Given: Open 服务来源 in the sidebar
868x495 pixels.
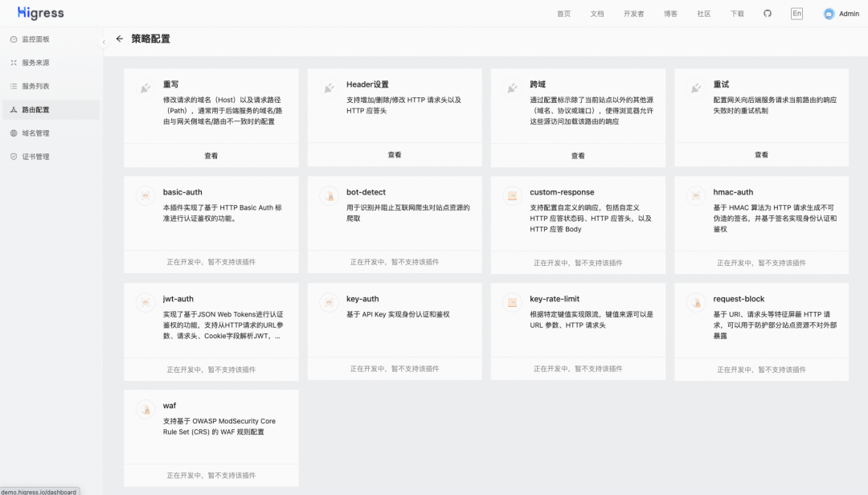Looking at the screenshot, I should 35,63.
